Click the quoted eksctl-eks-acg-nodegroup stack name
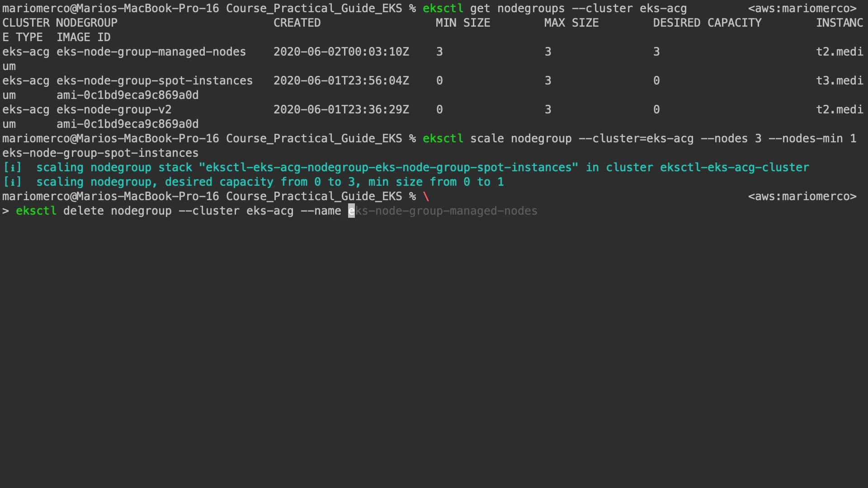The image size is (868, 488). pos(388,168)
